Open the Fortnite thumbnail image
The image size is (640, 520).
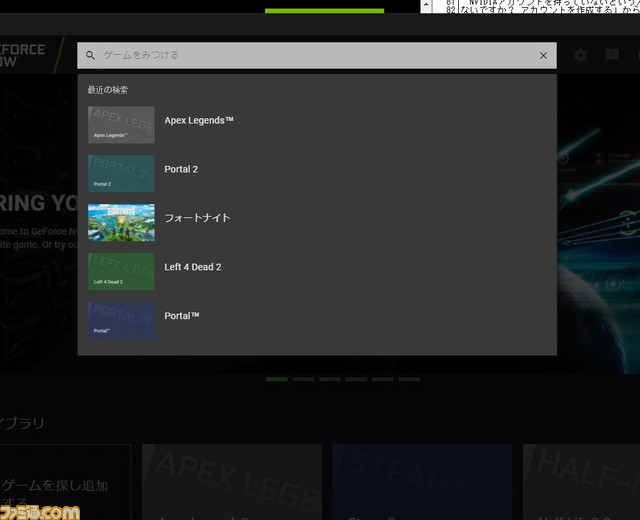pyautogui.click(x=121, y=222)
